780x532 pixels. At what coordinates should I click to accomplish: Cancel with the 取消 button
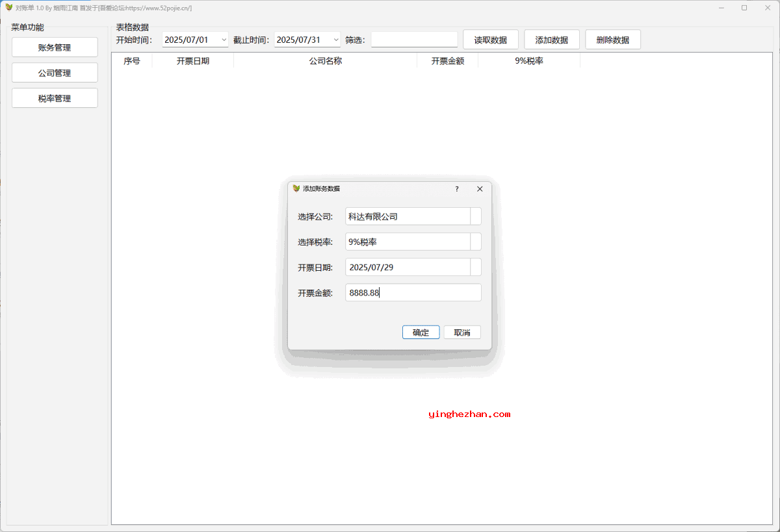[462, 333]
